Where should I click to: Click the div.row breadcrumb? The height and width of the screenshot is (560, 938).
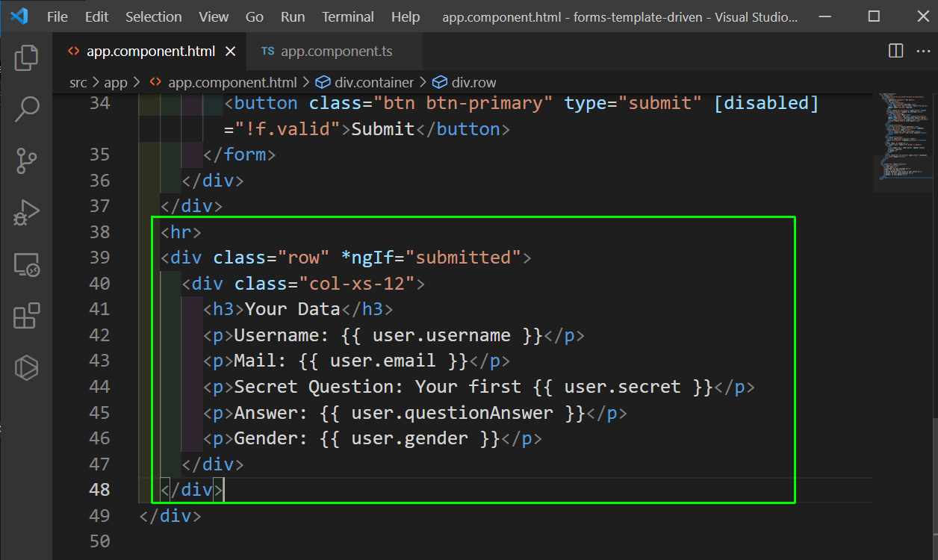tap(465, 82)
